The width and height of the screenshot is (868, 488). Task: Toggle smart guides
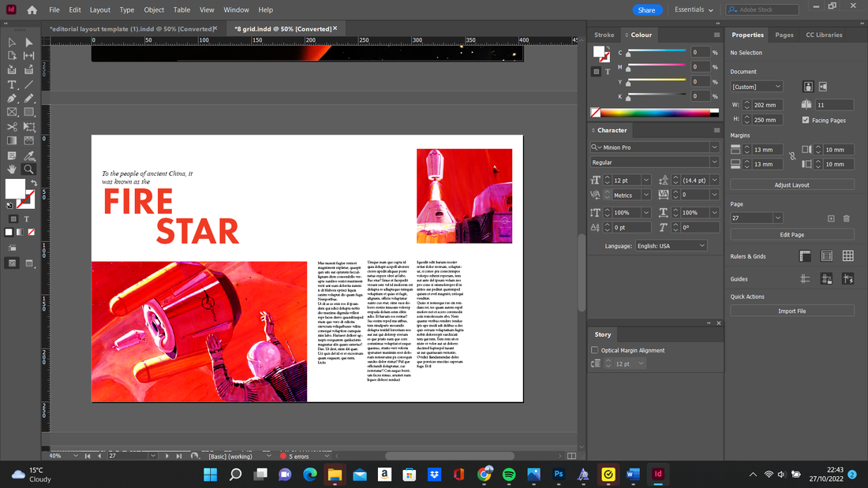(848, 279)
